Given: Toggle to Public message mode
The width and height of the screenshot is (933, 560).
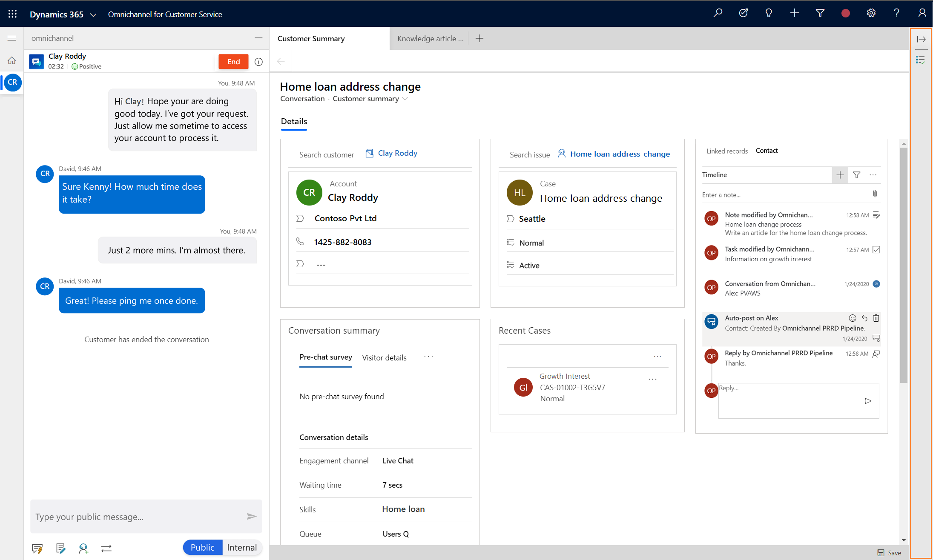Looking at the screenshot, I should pos(202,547).
